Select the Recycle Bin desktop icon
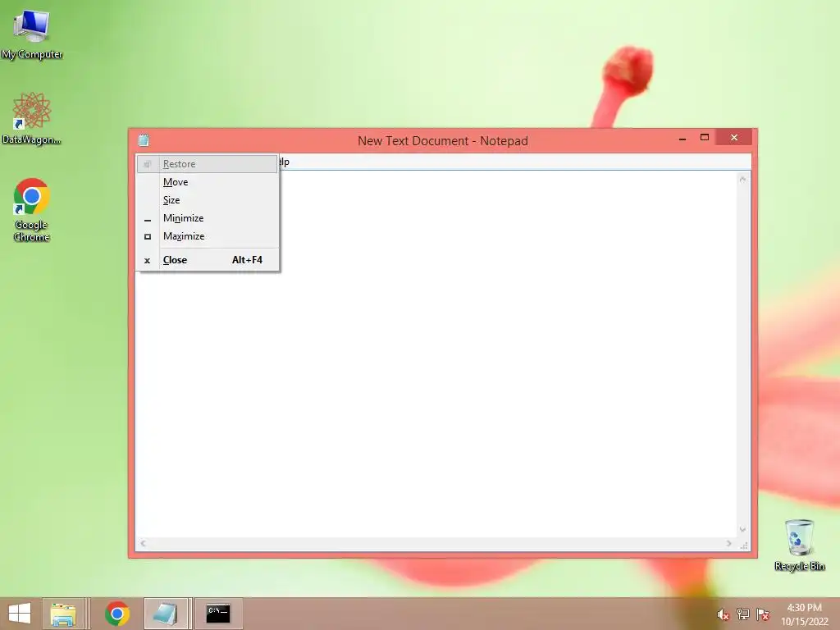 [799, 545]
